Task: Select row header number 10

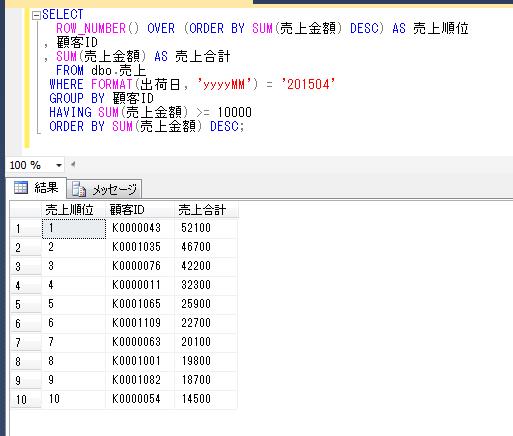Action: [x=26, y=399]
